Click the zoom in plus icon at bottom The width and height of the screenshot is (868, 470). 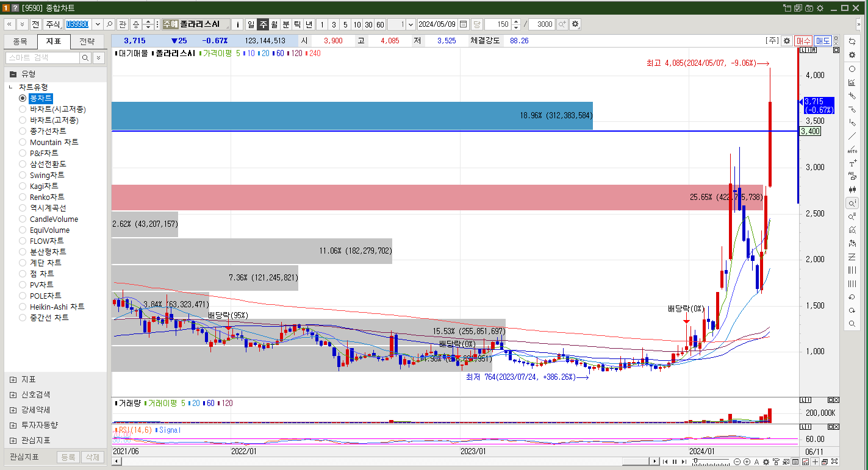click(747, 461)
